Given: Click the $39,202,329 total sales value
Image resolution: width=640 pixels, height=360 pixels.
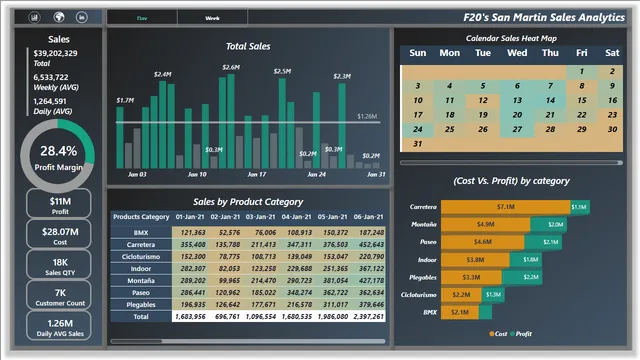Looking at the screenshot, I should pyautogui.click(x=55, y=53).
